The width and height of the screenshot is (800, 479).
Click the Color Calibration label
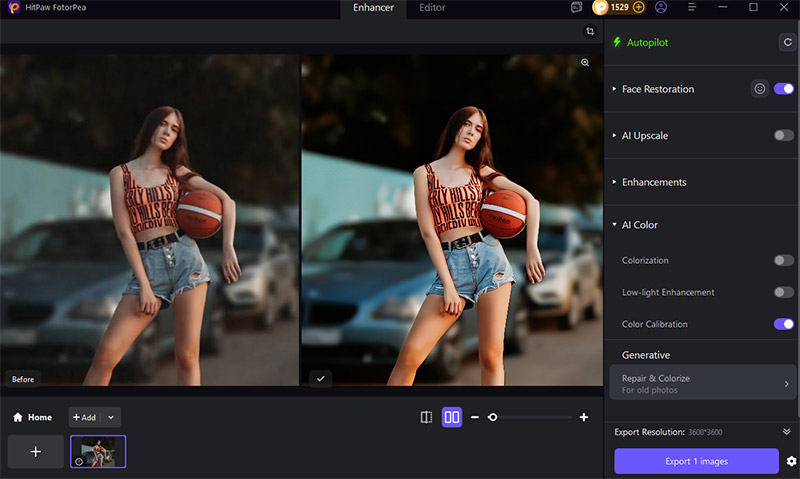tap(655, 324)
